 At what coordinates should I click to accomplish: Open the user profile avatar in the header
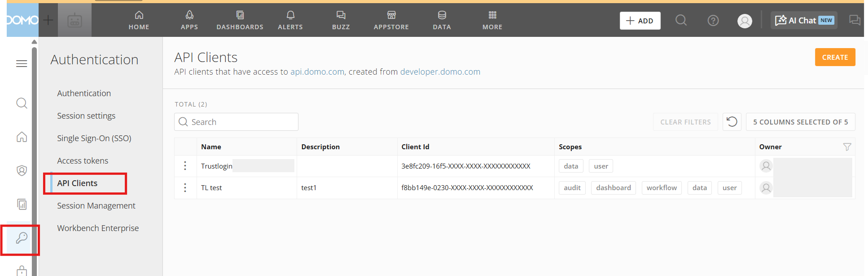[745, 21]
